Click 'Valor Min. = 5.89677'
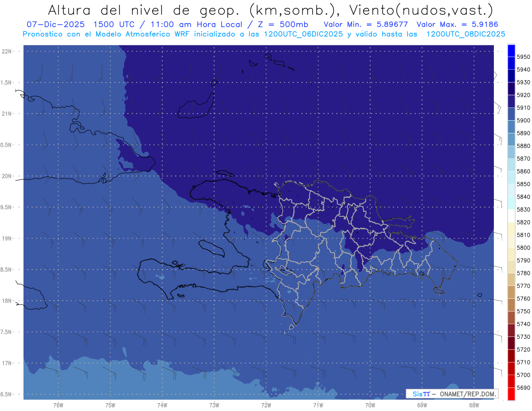This screenshot has height=411, width=532. [x=366, y=25]
